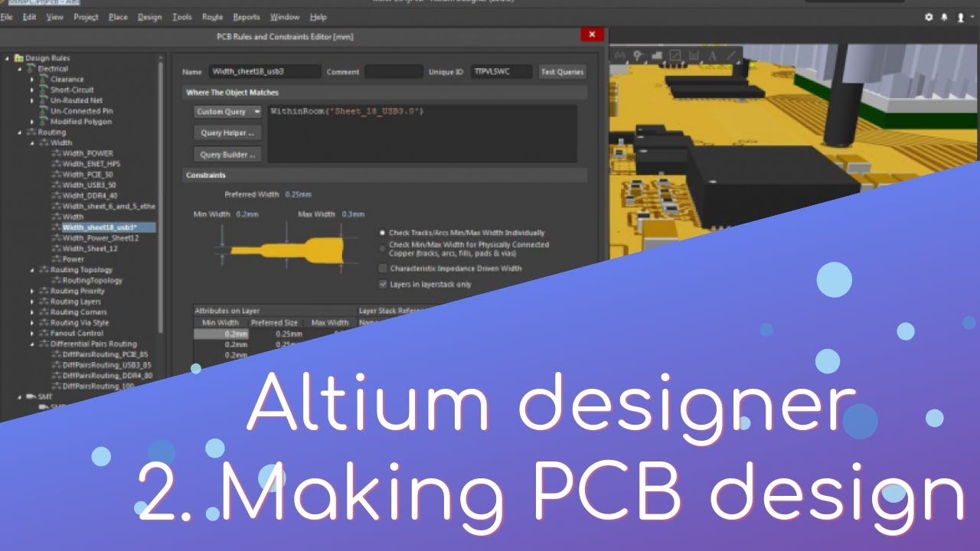
Task: Expand the Short-Circuit rule node
Action: (x=32, y=90)
